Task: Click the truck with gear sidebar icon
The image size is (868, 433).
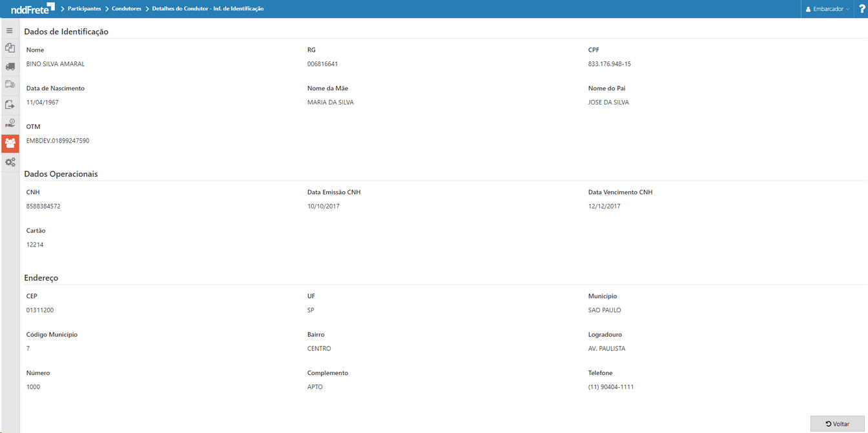Action: click(10, 84)
